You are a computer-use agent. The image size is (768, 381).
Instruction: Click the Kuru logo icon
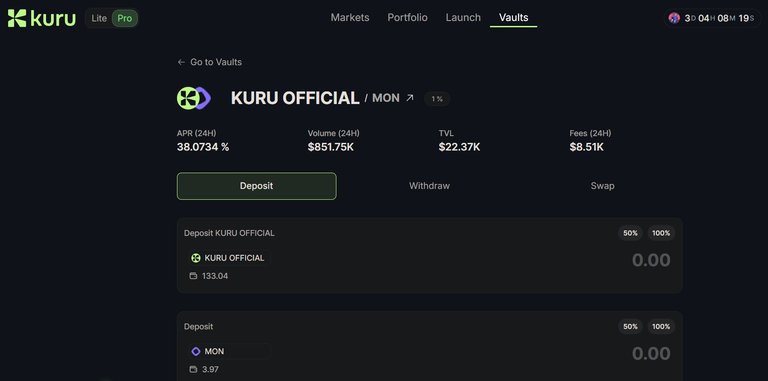(17, 18)
